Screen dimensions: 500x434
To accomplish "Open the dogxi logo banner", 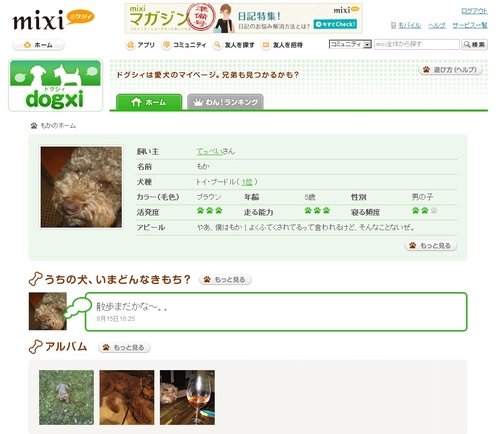I will [55, 85].
